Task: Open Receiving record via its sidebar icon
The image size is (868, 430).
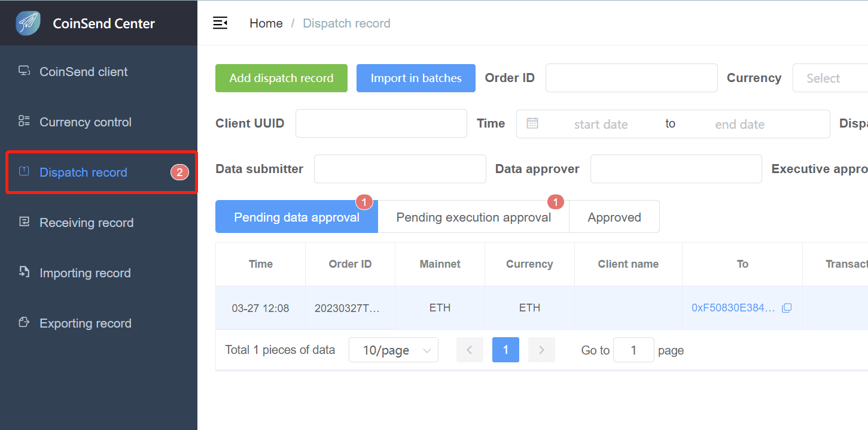Action: pyautogui.click(x=24, y=222)
